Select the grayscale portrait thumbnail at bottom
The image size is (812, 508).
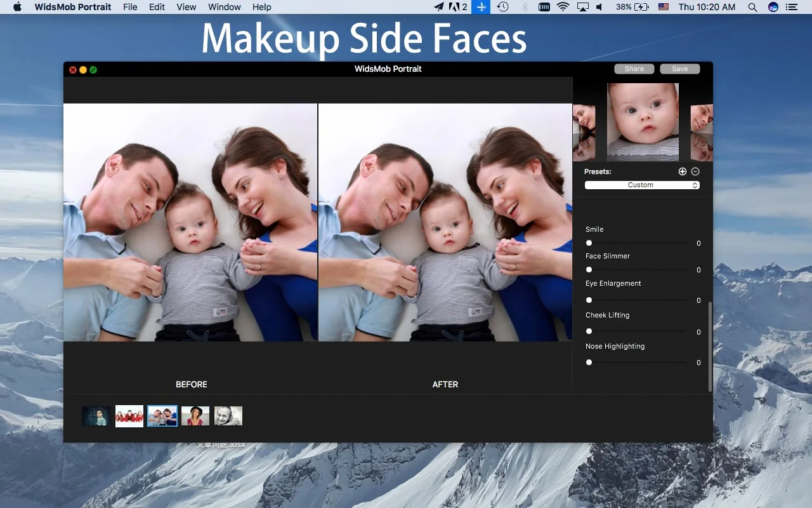(x=228, y=415)
